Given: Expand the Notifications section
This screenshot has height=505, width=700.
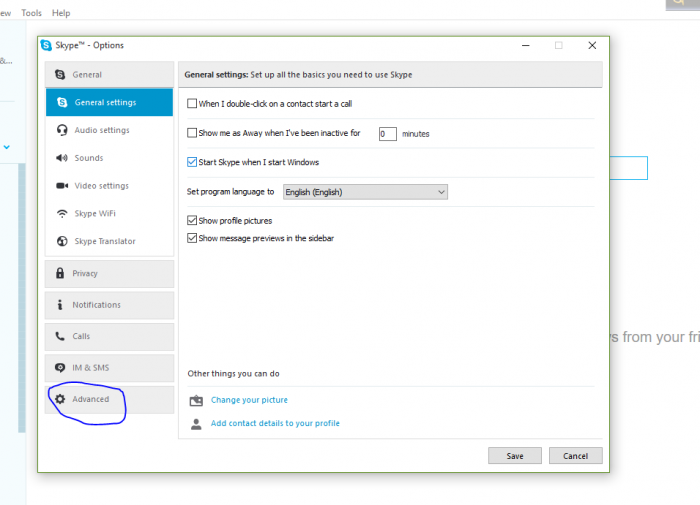Looking at the screenshot, I should [109, 305].
